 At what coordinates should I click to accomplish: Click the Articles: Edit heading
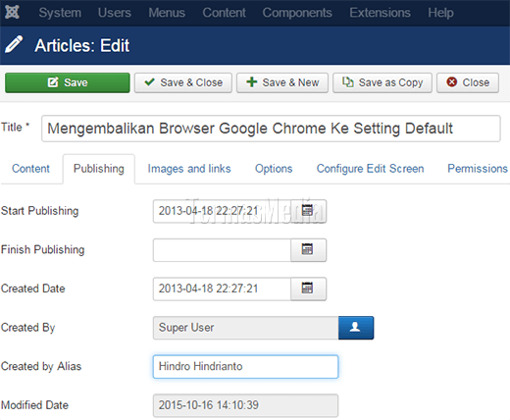(x=82, y=45)
